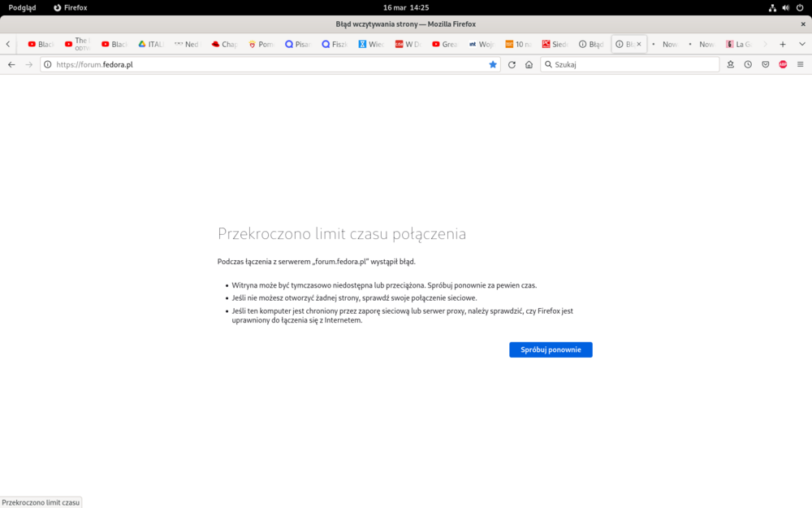Click the network status tray icon
The image size is (812, 508).
click(772, 8)
